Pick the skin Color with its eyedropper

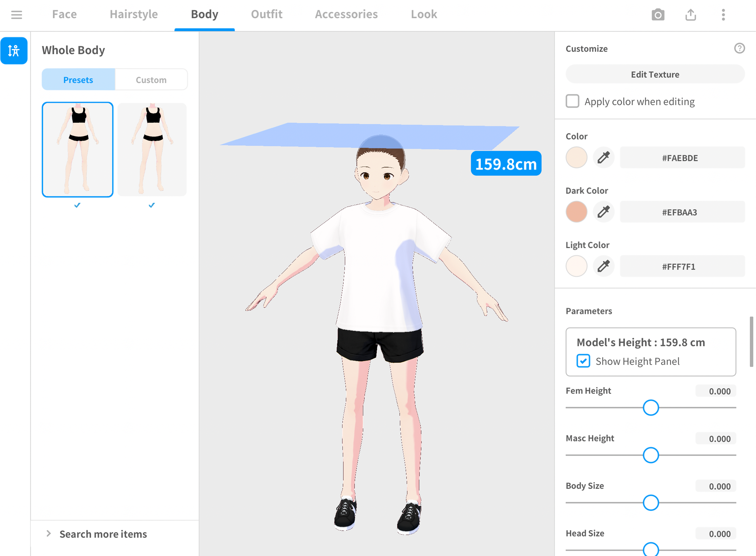coord(603,157)
